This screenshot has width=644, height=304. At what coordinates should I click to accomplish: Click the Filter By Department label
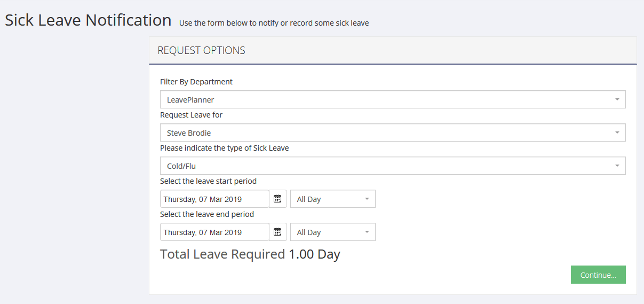click(x=196, y=82)
